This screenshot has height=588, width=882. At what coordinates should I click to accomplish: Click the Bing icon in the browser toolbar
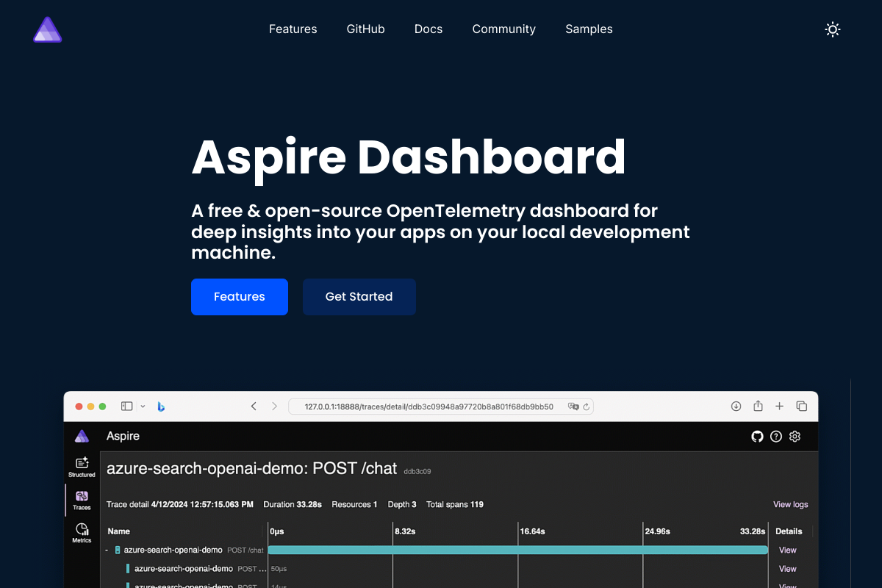coord(161,406)
